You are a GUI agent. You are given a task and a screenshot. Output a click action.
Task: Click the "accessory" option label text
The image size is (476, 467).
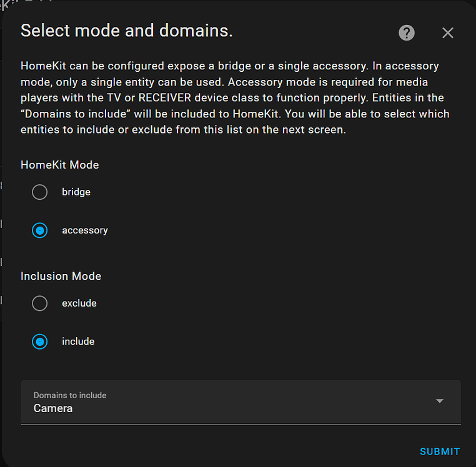tap(85, 230)
